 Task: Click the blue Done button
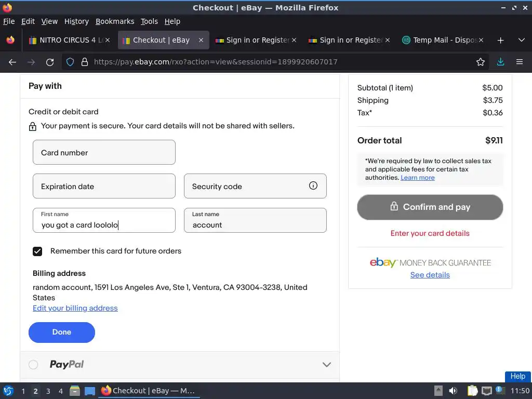(62, 332)
